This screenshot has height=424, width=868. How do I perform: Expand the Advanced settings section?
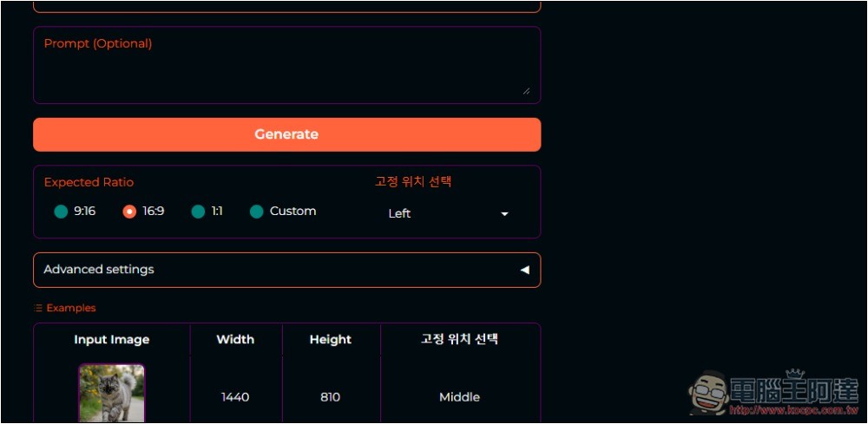pyautogui.click(x=286, y=270)
